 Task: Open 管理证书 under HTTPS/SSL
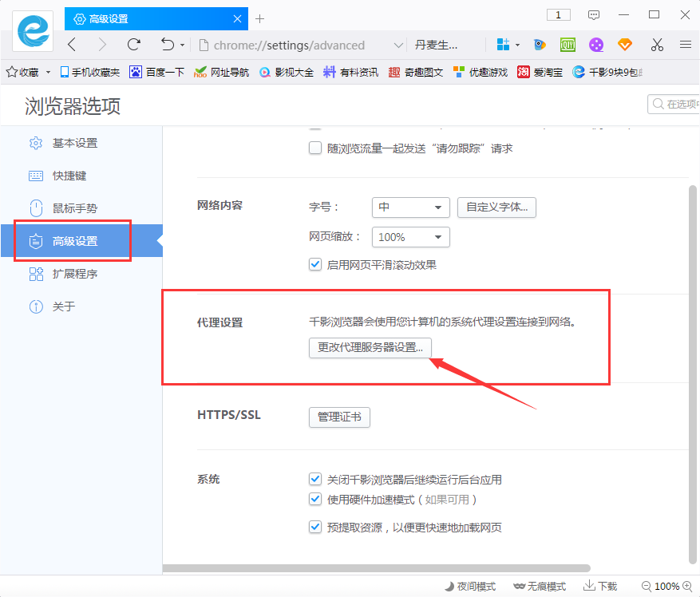[x=338, y=417]
